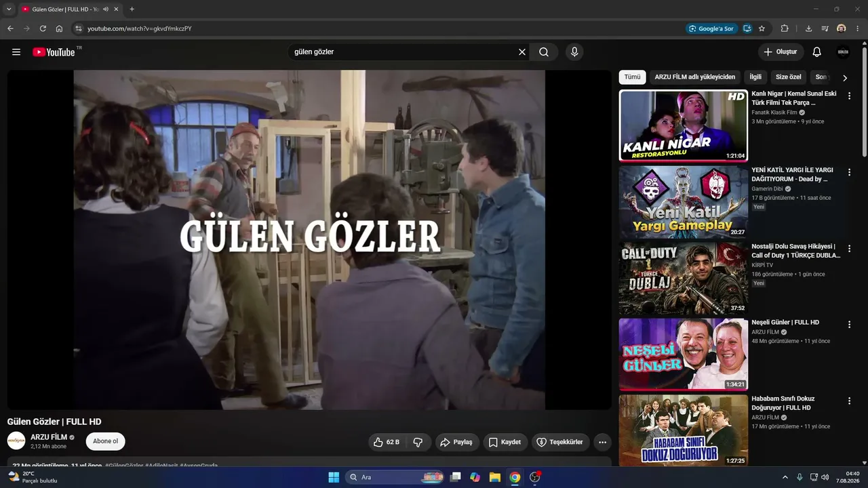
Task: Go back with browser back arrow
Action: [x=10, y=28]
